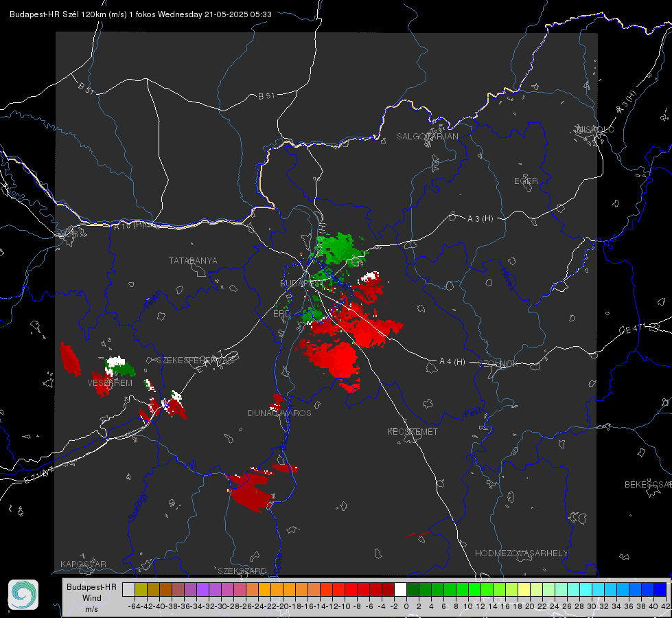Click the A 4 (H) road label
Viewport: 672px width, 618px height.
click(452, 362)
